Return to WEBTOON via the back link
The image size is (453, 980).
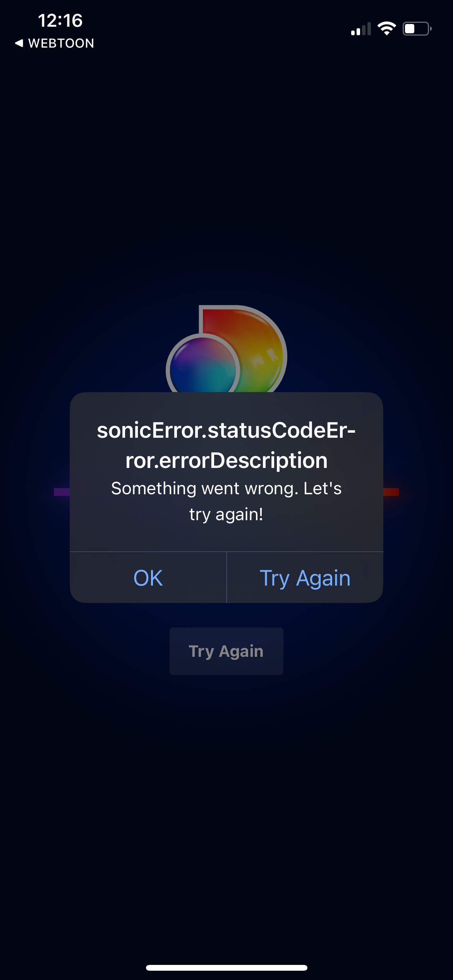(x=54, y=43)
